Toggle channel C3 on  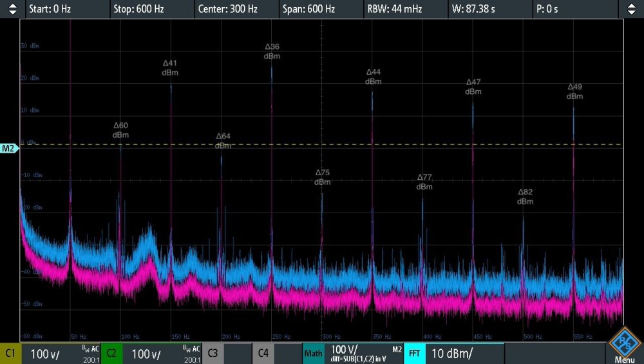click(x=213, y=354)
